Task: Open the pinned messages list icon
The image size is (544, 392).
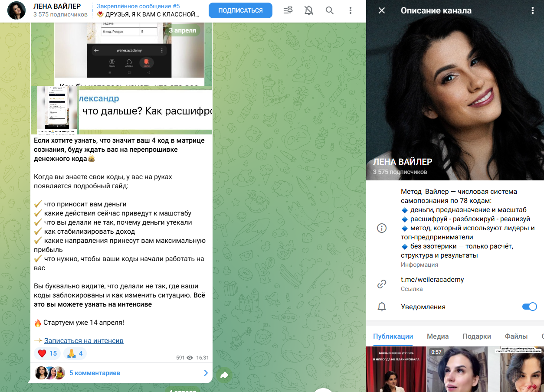Action: pos(288,10)
